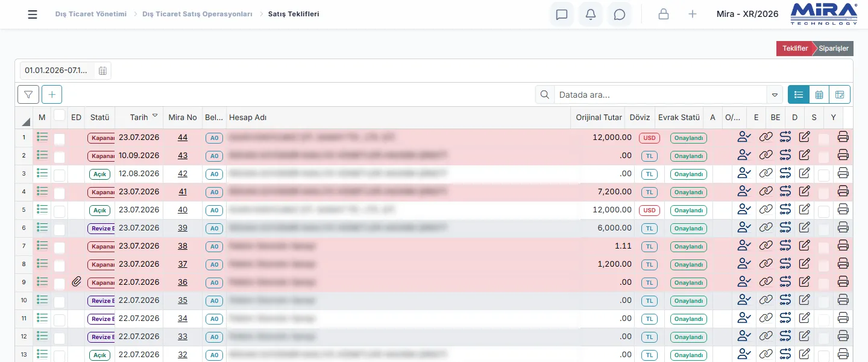Go to Dış Ticaret Yönetimi breadcrumb
Screen dimensions: 868x362
tap(91, 14)
